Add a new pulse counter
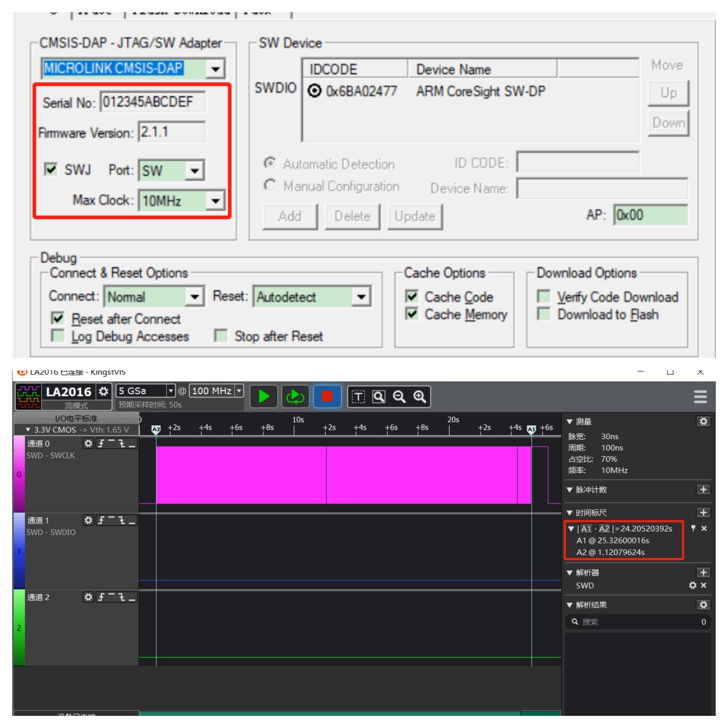Screen dimensions: 728x728 [703, 490]
